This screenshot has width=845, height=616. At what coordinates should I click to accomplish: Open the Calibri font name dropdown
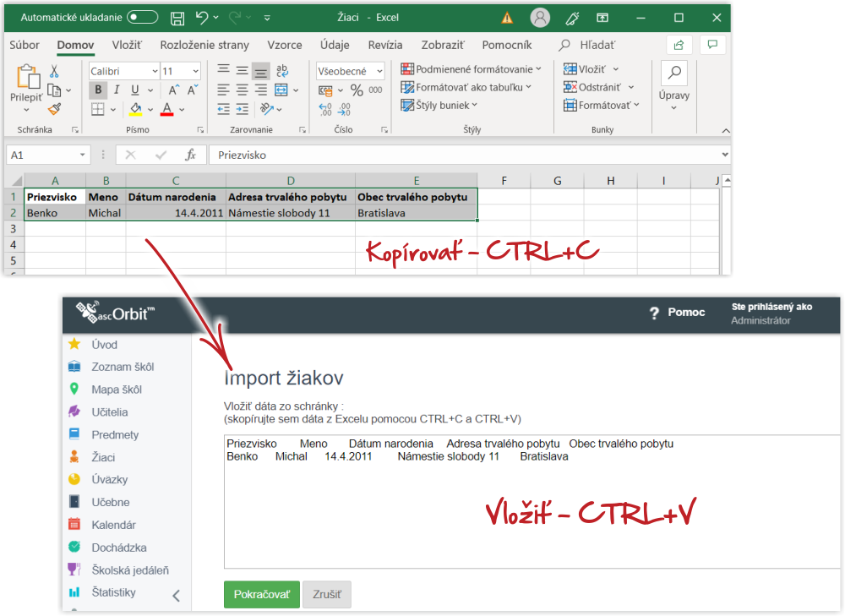(x=155, y=71)
